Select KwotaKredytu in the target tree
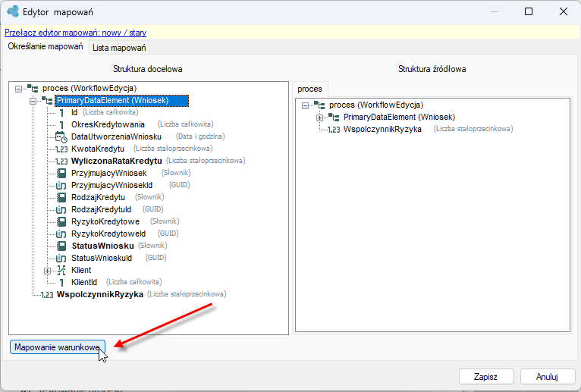Screen dimensions: 581x392 tap(98, 149)
